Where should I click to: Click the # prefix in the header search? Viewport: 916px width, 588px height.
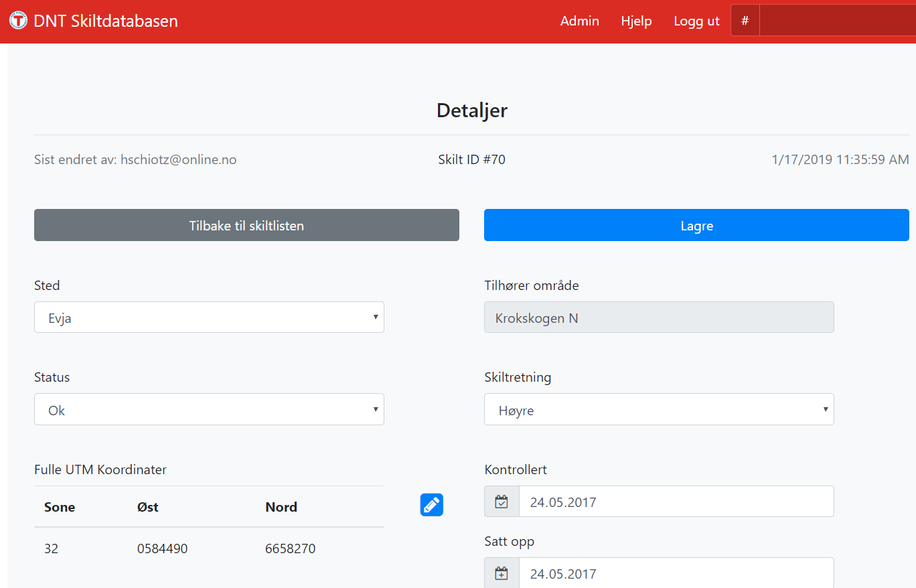pyautogui.click(x=745, y=21)
